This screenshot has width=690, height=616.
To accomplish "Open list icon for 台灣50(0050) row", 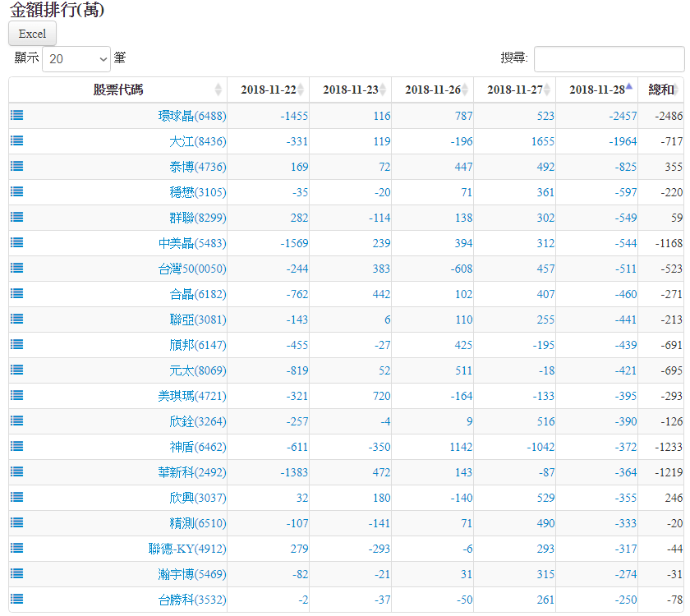I will [16, 269].
